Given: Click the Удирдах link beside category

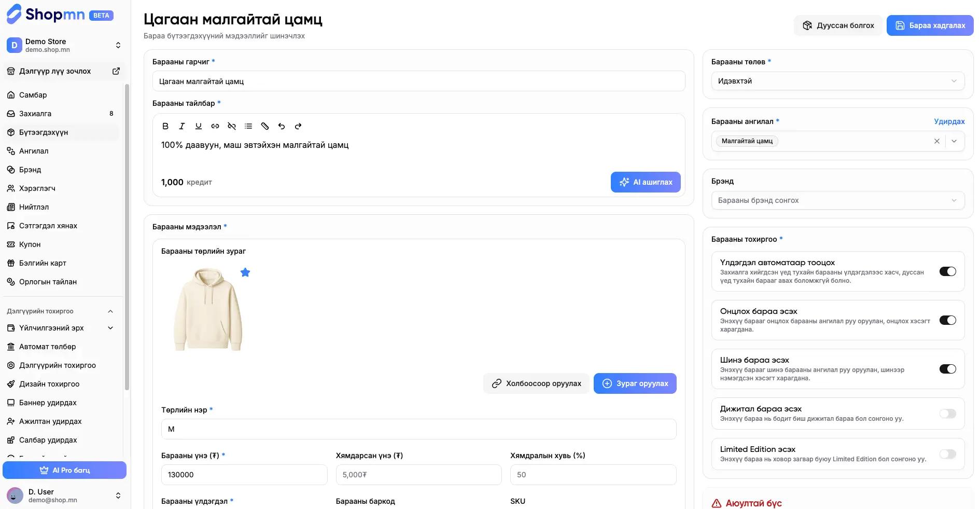Looking at the screenshot, I should pos(949,121).
